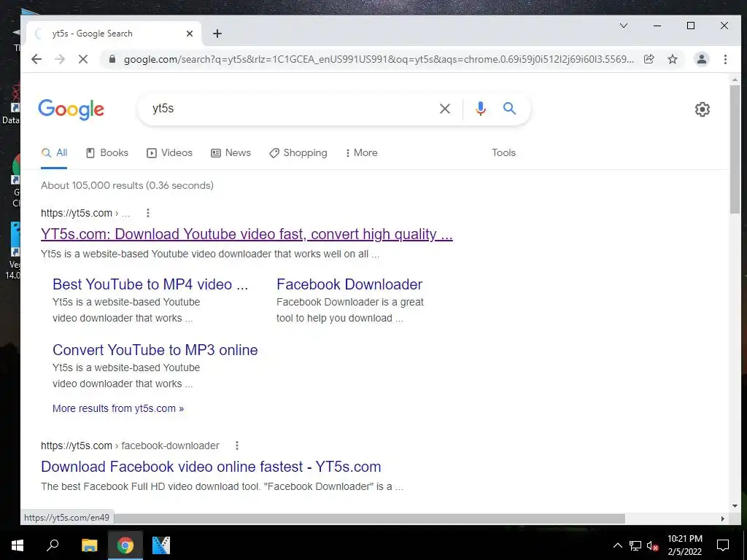This screenshot has height=560, width=747.
Task: Switch to Shopping results tab
Action: [298, 153]
